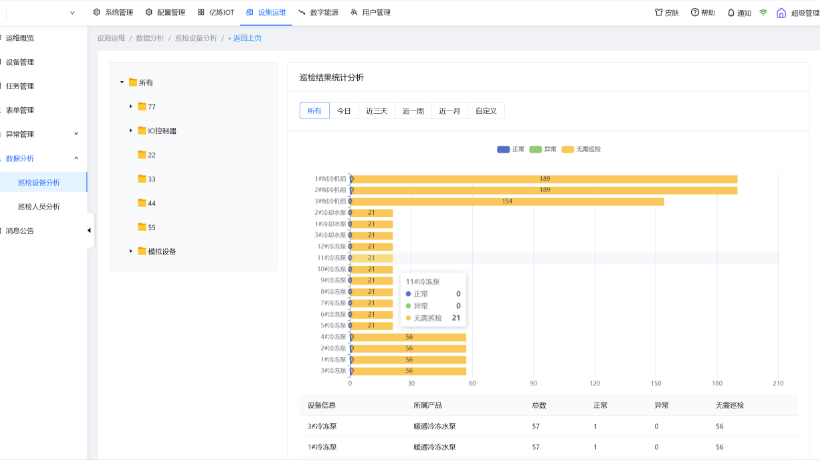Image resolution: width=820 pixels, height=460 pixels.
Task: Click the user icon beside 用户管理
Action: click(354, 12)
